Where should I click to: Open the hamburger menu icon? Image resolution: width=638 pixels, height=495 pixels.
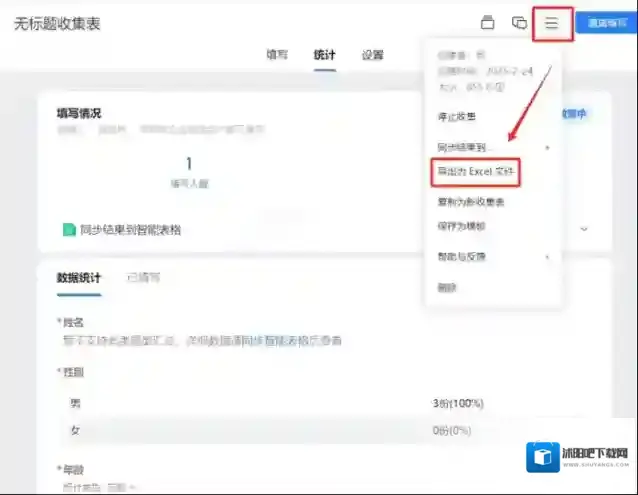click(551, 23)
